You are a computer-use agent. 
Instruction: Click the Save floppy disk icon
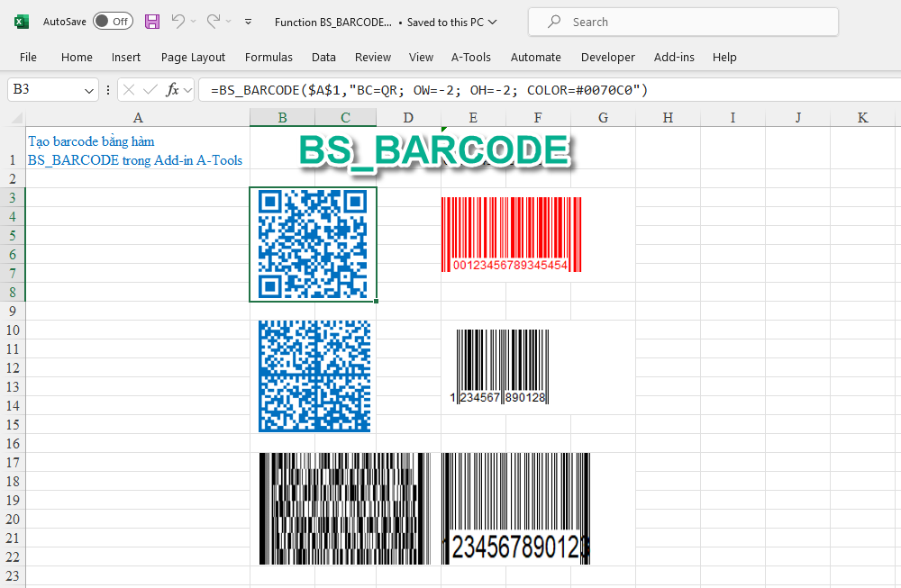(x=152, y=22)
